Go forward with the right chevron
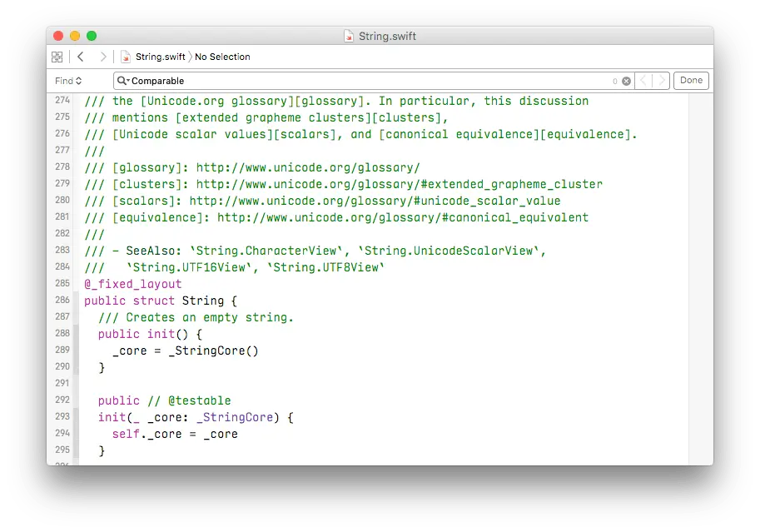 [x=102, y=57]
